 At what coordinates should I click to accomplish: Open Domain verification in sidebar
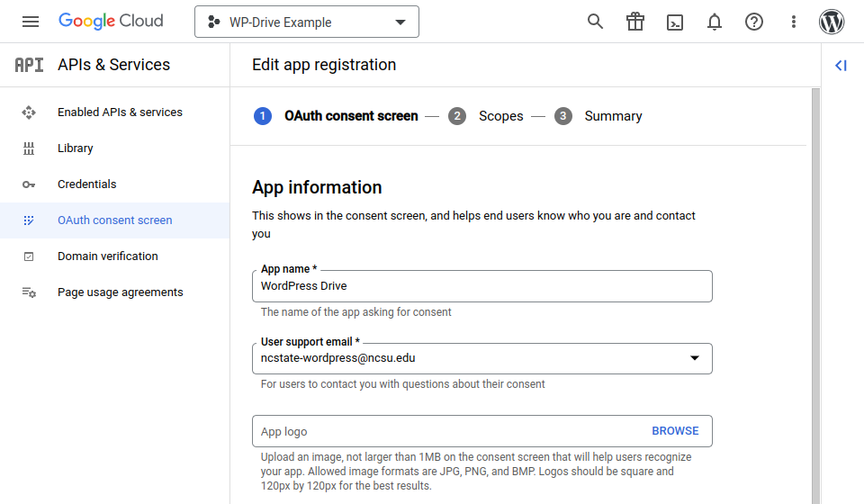[108, 256]
